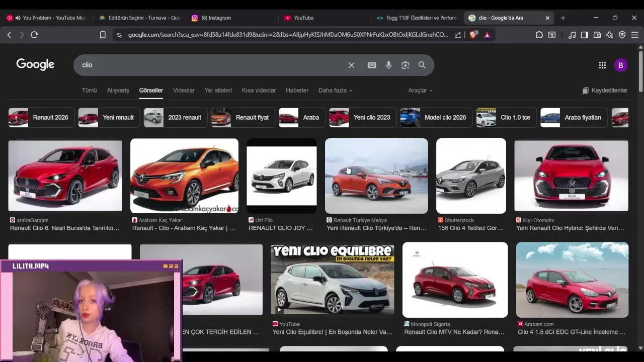The image size is (644, 362).
Task: Click the address bar URL
Action: [x=288, y=35]
